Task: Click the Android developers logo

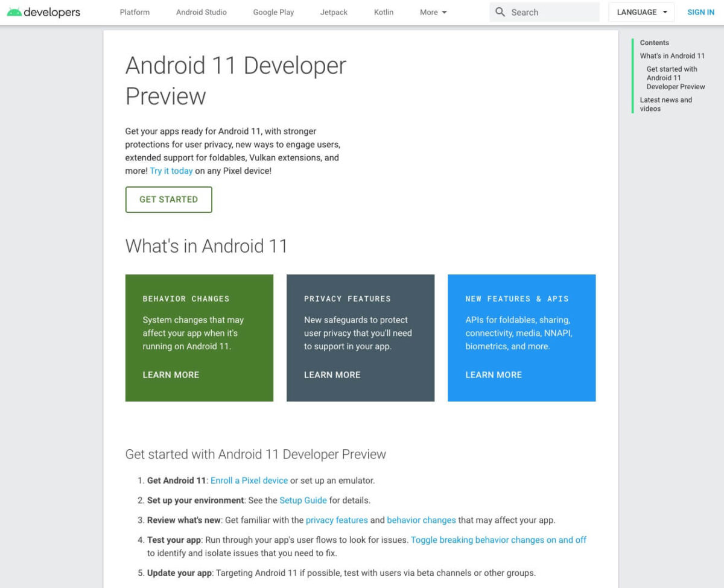Action: (x=44, y=11)
